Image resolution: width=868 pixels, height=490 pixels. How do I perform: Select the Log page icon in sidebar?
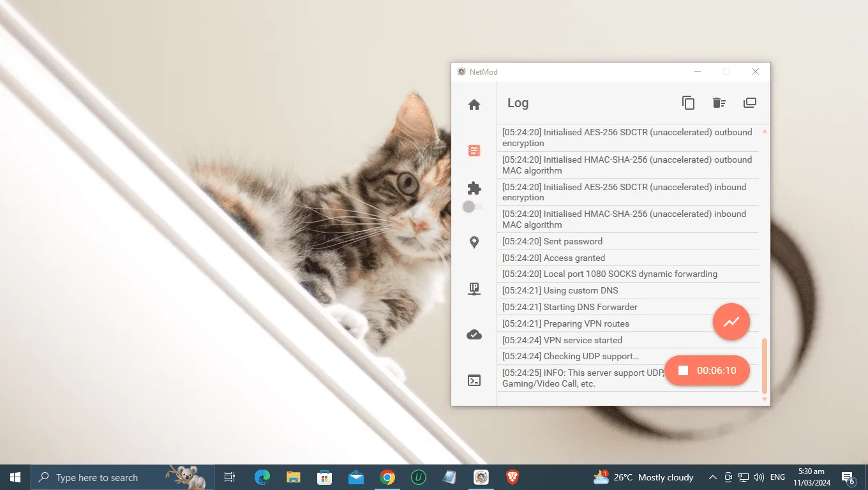[474, 151]
